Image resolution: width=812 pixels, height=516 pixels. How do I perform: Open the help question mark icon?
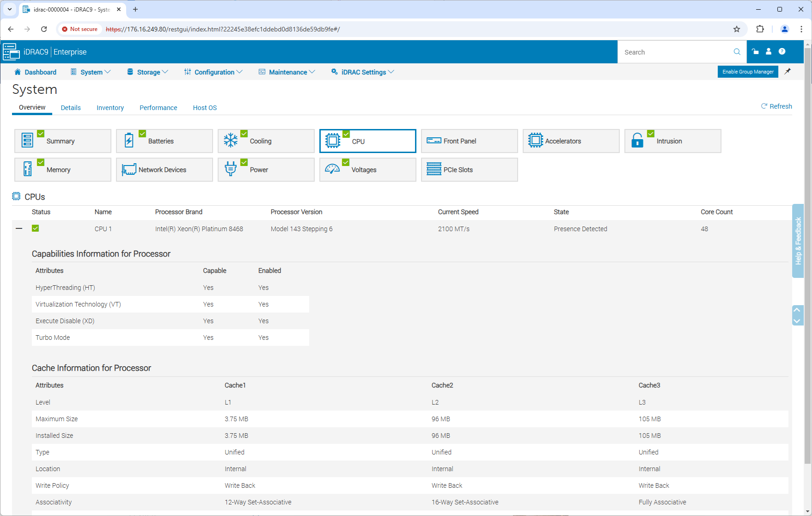click(782, 51)
